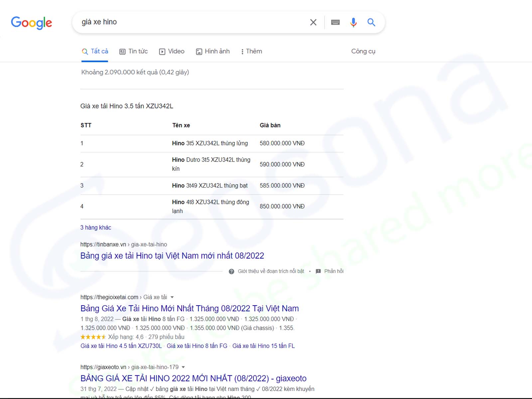Open Công cụ search tools
Screen dimensions: 532x399
click(363, 52)
